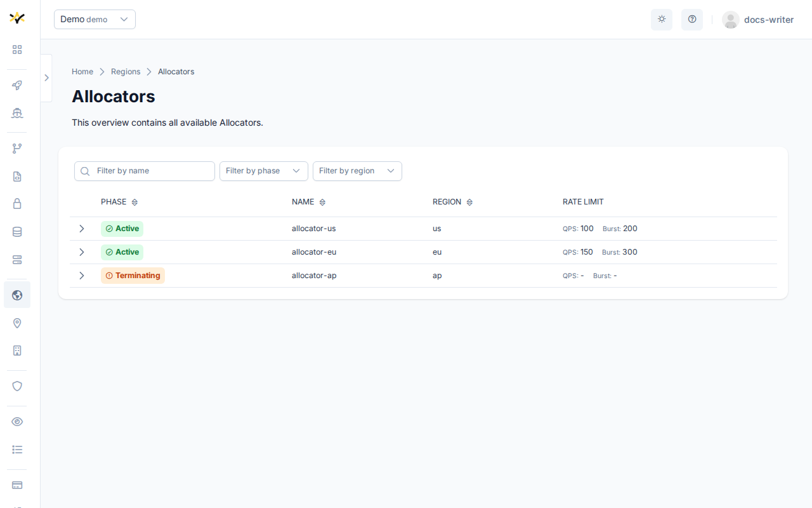Click the Allocators breadcrumb
This screenshot has height=508, width=812.
point(176,72)
